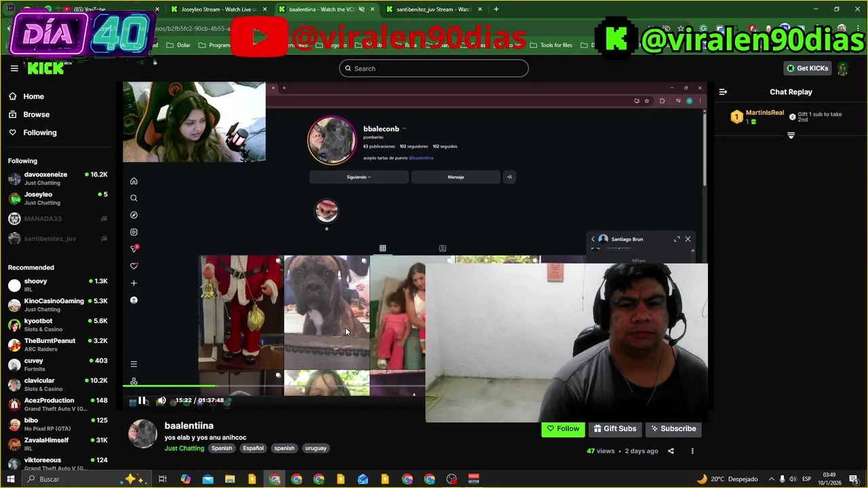Image resolution: width=868 pixels, height=488 pixels.
Task: Open volume control in system tray
Action: click(792, 479)
